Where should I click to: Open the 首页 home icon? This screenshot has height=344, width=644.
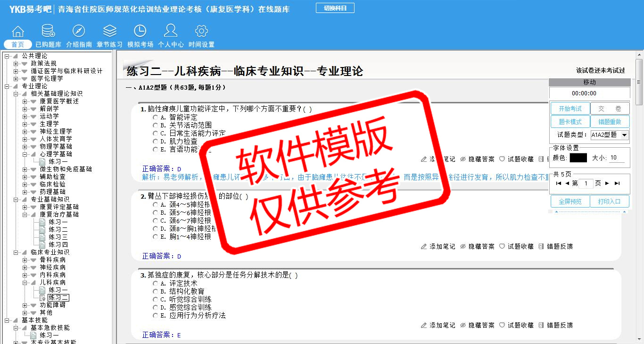pyautogui.click(x=18, y=32)
